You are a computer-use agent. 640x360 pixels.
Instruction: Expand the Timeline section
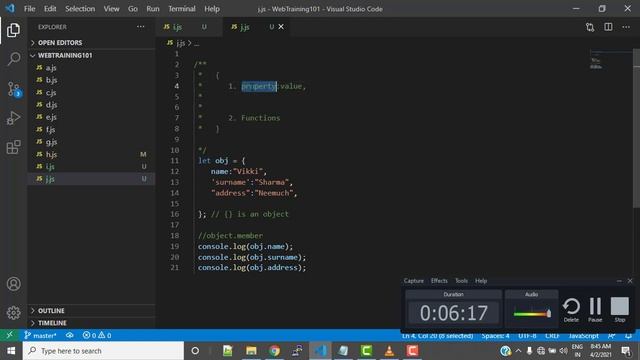(x=91, y=323)
